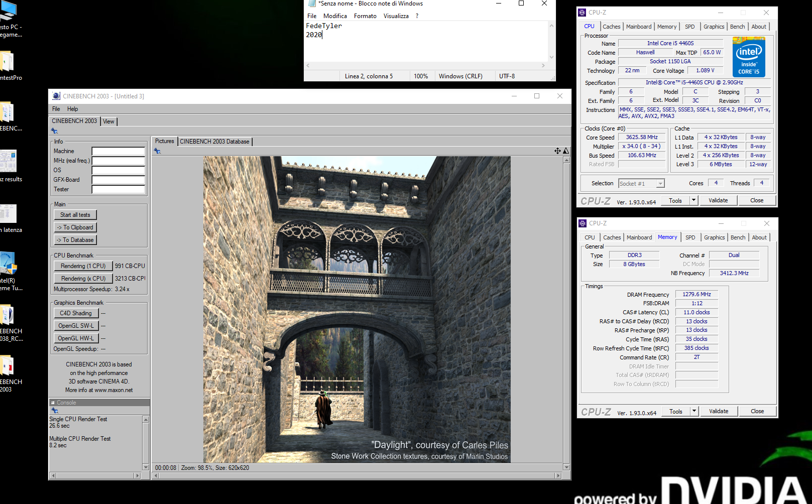Switch to Mainboard tab in top CPU-Z window
Image resolution: width=812 pixels, height=504 pixels.
click(x=639, y=27)
